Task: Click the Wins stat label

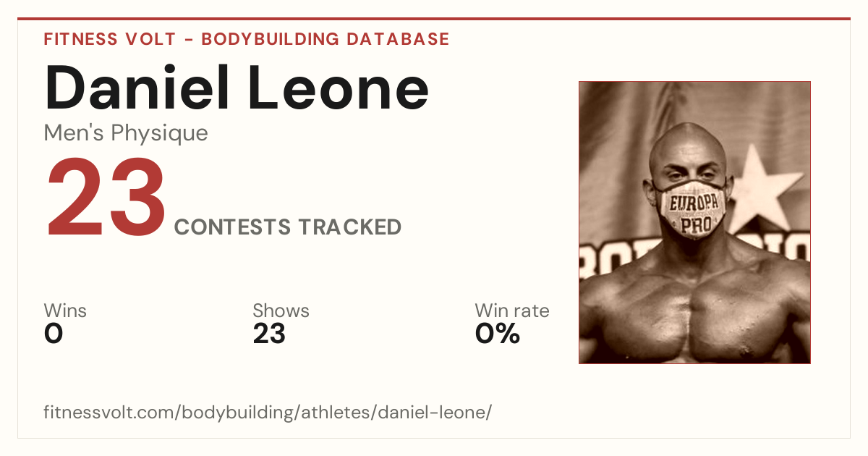Action: coord(65,311)
